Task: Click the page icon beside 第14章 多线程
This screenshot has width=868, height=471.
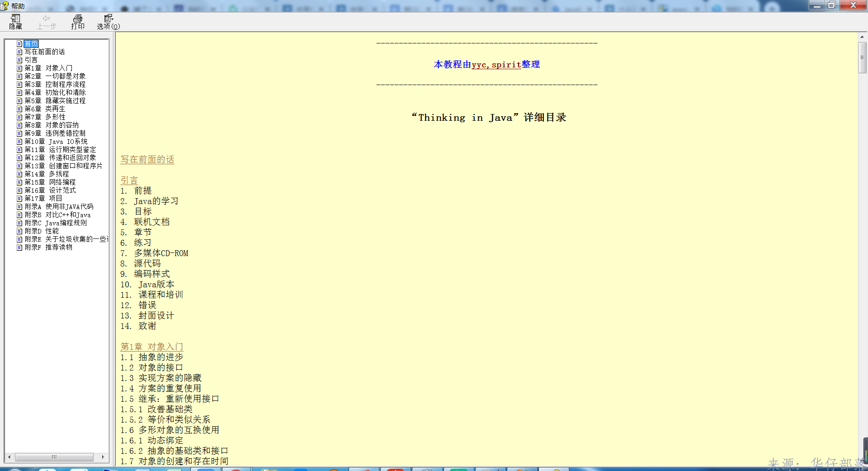Action: click(x=19, y=174)
